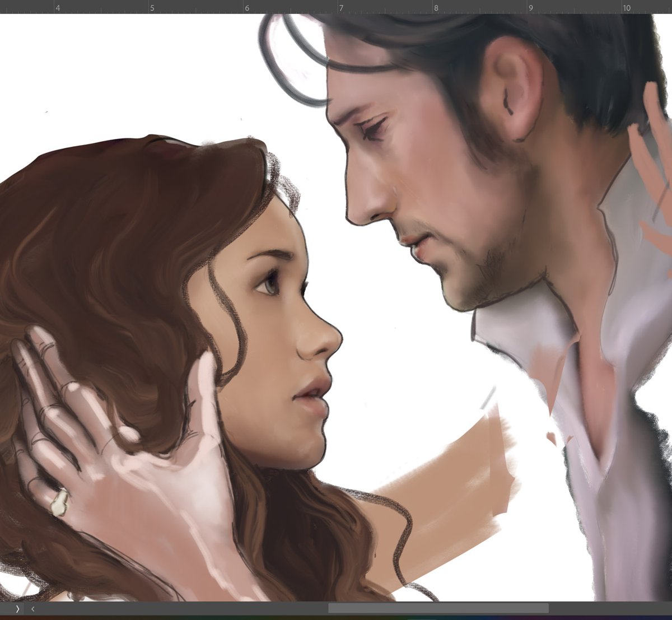Click ruler mark 8 on the top ruler

click(x=436, y=8)
